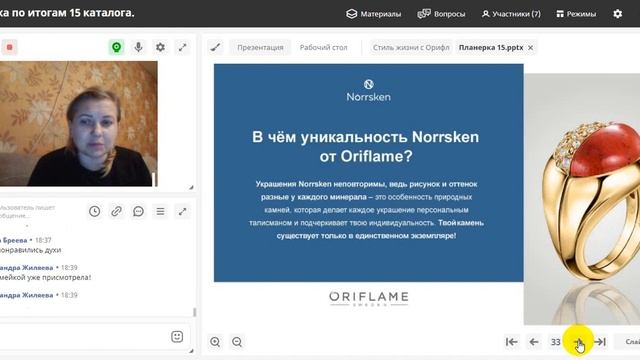The width and height of the screenshot is (640, 360).
Task: Stop recording with the red square button
Action: point(9,47)
